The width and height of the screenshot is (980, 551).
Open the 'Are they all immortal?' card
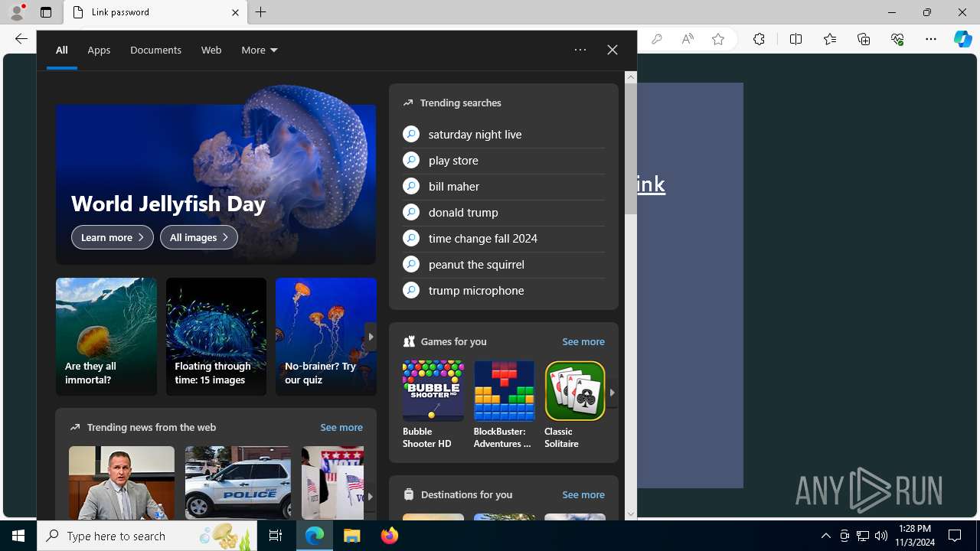[x=106, y=337]
